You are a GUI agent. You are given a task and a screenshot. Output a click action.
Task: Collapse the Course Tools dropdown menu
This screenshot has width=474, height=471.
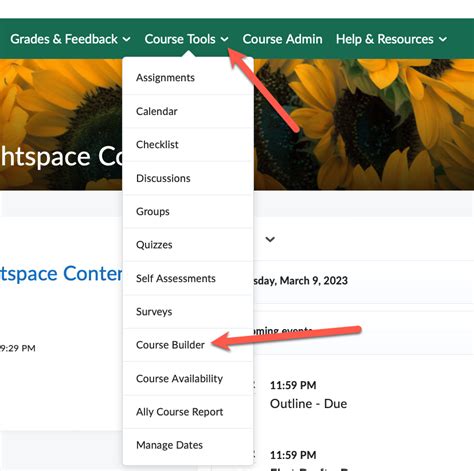(186, 39)
